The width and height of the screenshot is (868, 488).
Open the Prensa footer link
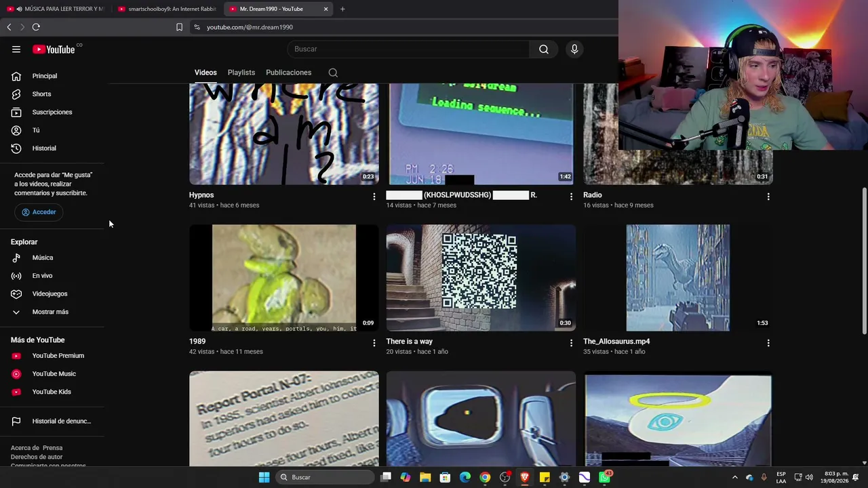coord(53,448)
